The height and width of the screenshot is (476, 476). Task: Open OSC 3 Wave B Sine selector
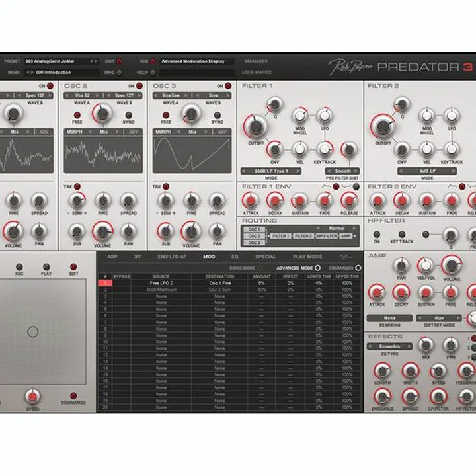[x=213, y=95]
